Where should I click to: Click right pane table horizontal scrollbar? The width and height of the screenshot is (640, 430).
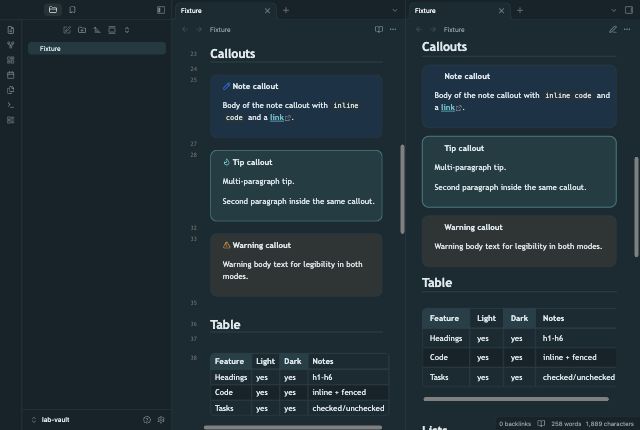click(516, 399)
